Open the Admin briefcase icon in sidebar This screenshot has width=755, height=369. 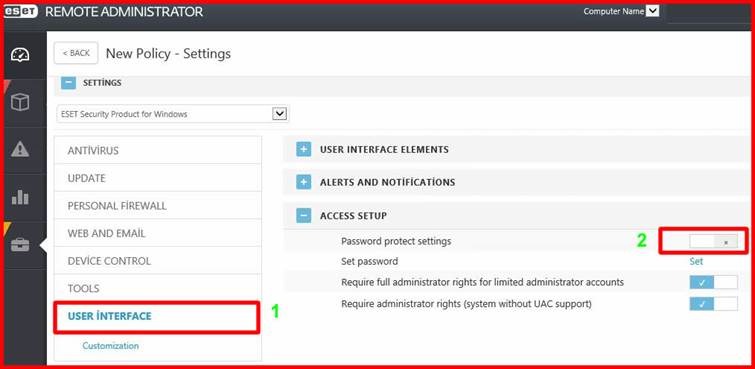click(x=20, y=245)
